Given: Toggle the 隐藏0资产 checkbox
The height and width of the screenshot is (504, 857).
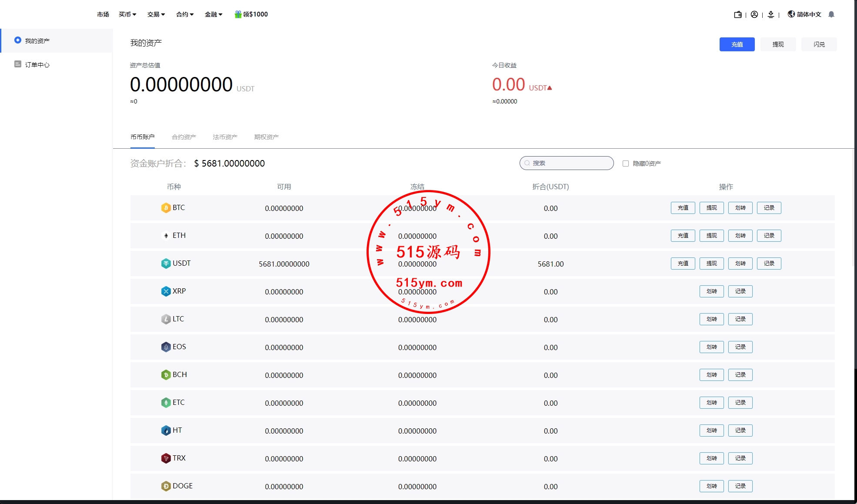Looking at the screenshot, I should (626, 164).
